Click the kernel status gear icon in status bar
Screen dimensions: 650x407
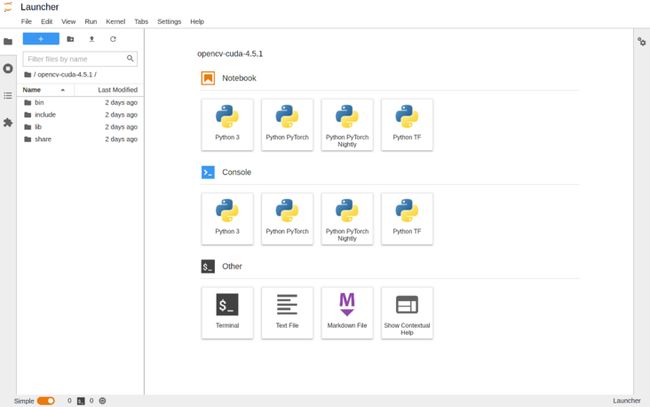pos(102,401)
